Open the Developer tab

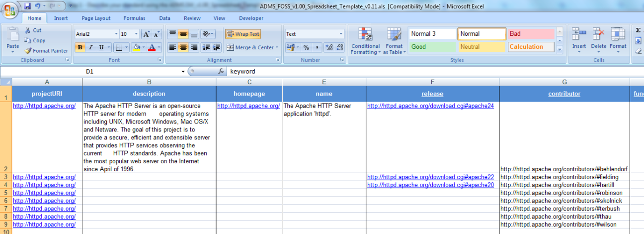pyautogui.click(x=251, y=18)
